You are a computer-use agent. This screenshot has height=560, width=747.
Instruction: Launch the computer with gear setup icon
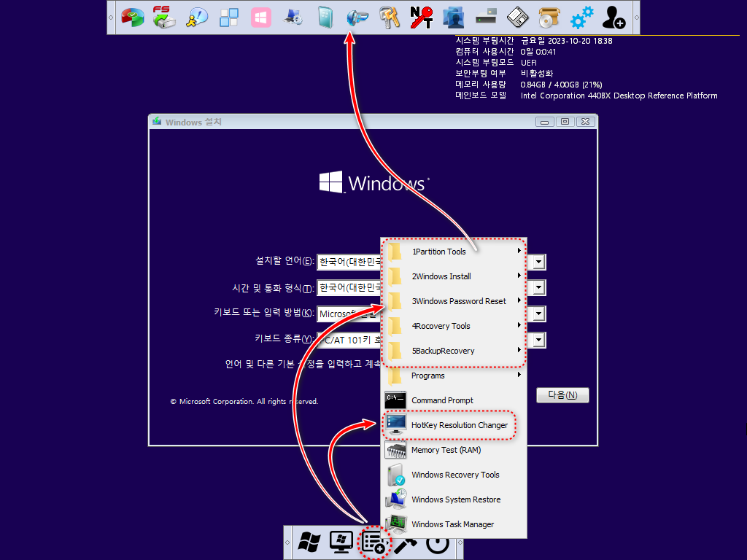pyautogui.click(x=293, y=17)
